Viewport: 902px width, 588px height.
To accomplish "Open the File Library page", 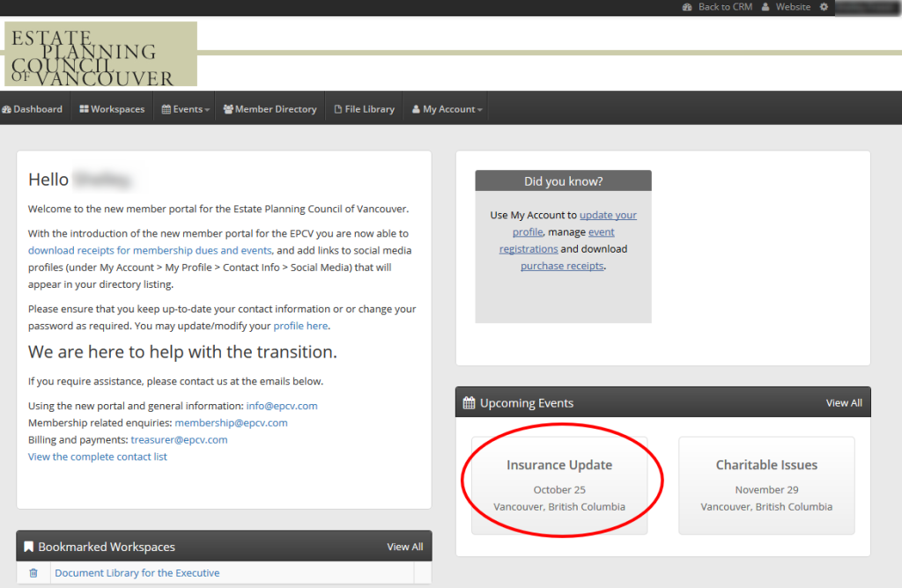I will pyautogui.click(x=364, y=109).
